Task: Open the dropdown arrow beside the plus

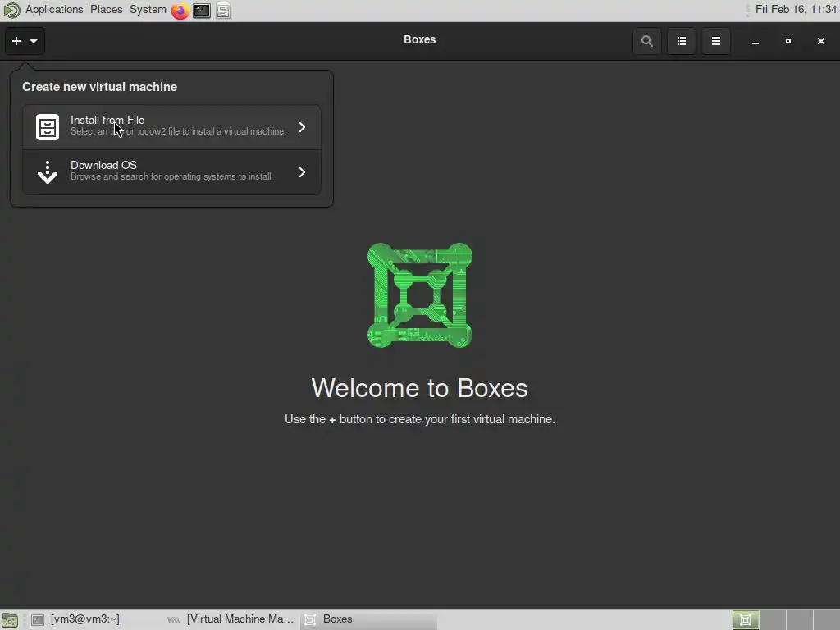Action: (34, 41)
